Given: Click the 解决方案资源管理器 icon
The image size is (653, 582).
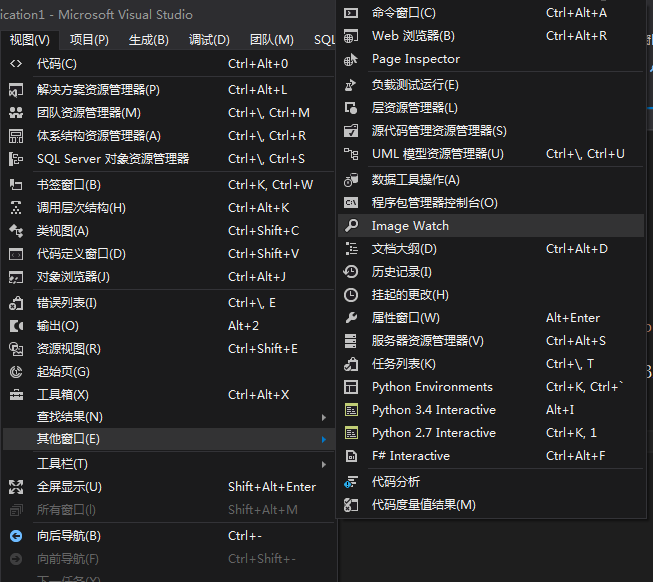Looking at the screenshot, I should point(16,90).
